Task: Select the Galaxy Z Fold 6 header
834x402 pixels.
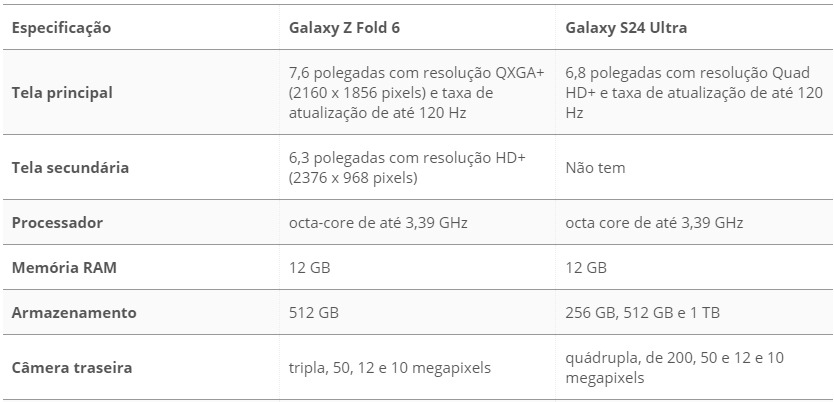Action: pyautogui.click(x=344, y=28)
